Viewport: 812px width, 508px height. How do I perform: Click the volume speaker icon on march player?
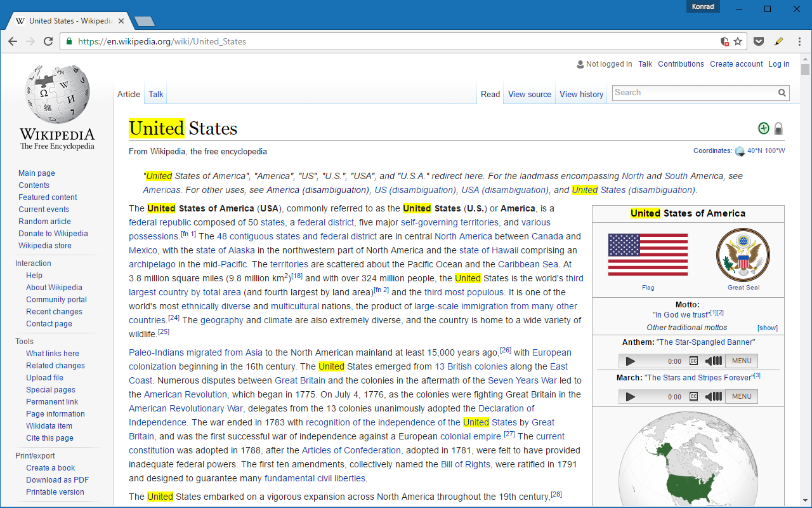click(714, 396)
